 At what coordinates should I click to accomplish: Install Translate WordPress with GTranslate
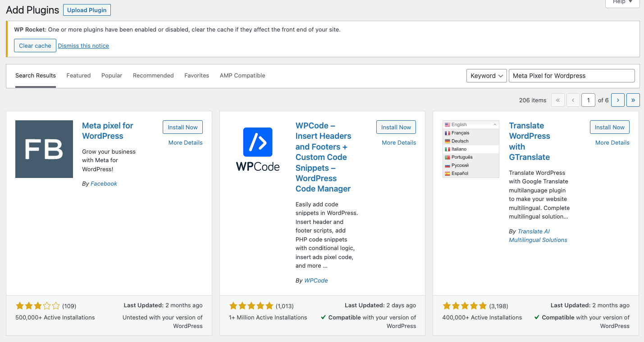tap(609, 128)
